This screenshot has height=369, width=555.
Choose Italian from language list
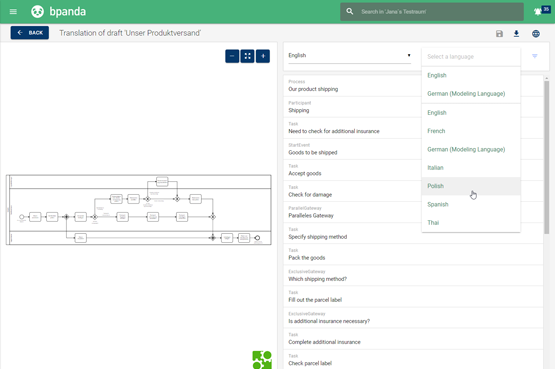471,168
